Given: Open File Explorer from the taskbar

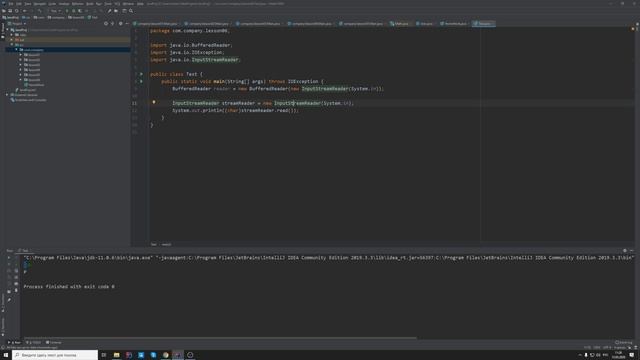Looking at the screenshot, I should (116, 355).
